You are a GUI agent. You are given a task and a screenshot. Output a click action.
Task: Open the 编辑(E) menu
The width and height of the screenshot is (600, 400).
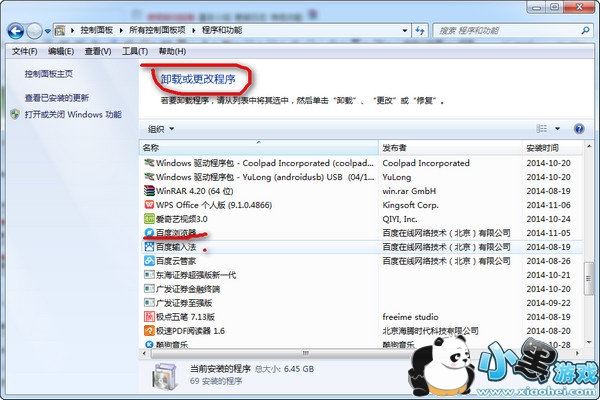61,51
